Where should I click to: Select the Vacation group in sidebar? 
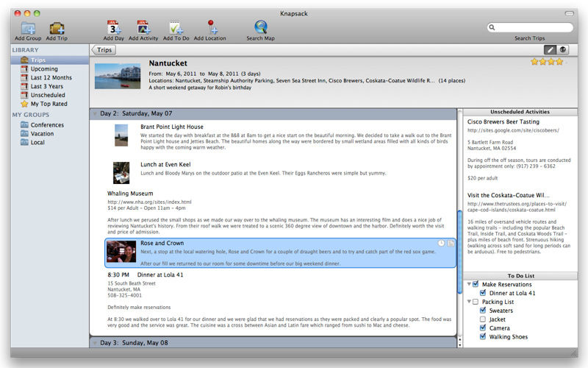tap(42, 134)
